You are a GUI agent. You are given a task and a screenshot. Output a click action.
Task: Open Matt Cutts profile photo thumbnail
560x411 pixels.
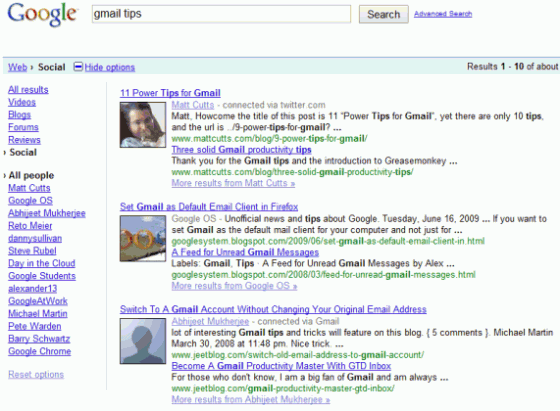pos(143,125)
